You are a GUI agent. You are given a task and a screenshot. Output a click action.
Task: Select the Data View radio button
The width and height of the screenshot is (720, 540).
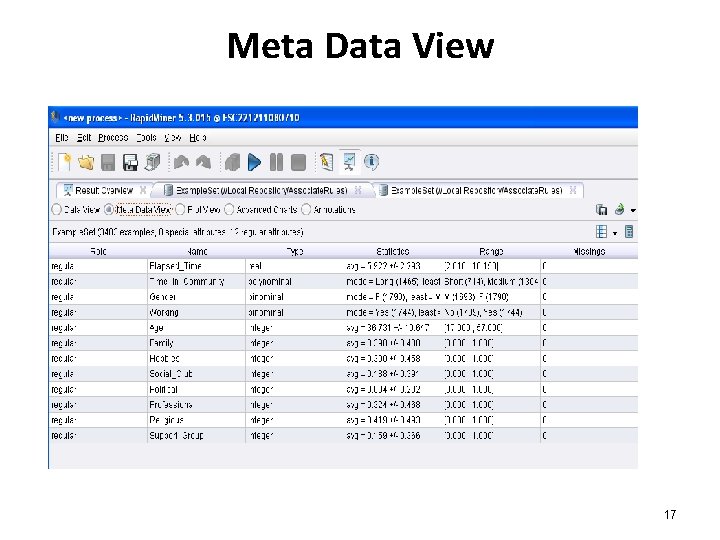click(x=56, y=210)
